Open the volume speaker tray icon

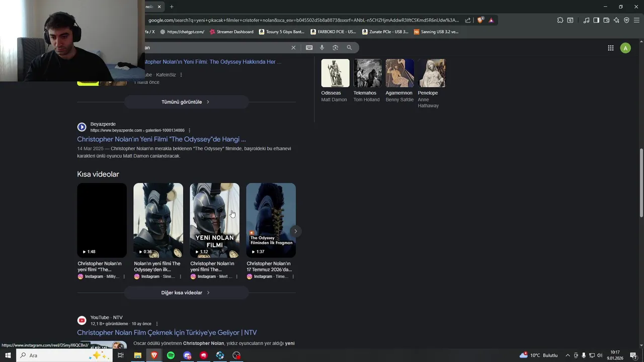click(600, 355)
